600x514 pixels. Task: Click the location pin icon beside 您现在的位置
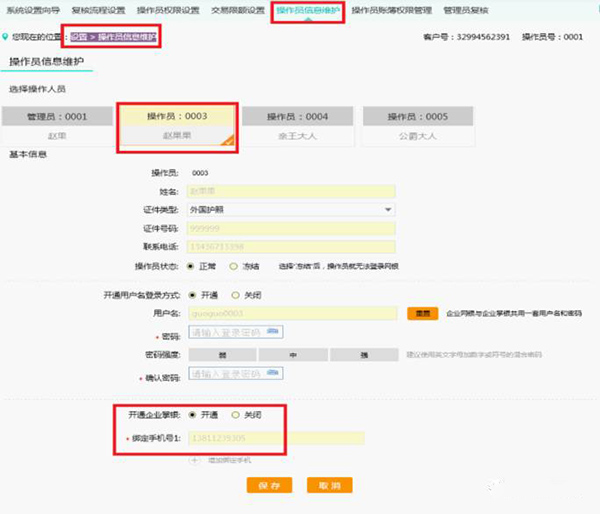(x=5, y=37)
